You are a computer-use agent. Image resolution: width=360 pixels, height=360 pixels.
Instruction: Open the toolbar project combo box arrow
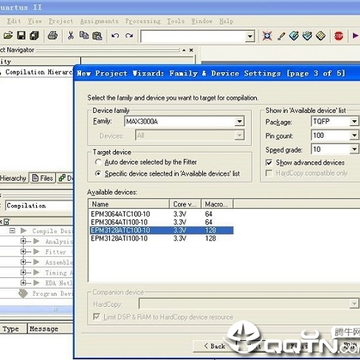click(x=250, y=36)
